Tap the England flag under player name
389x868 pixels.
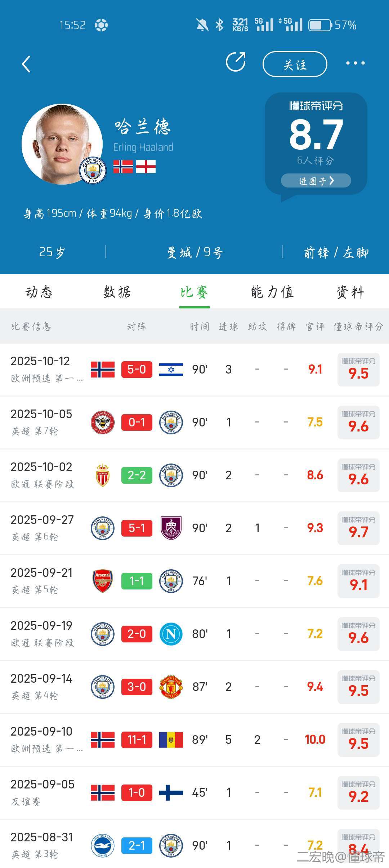[x=146, y=167]
